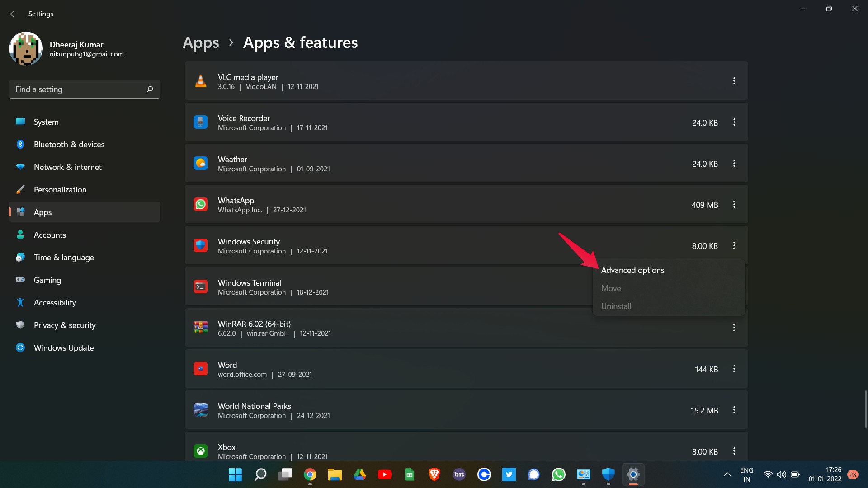Open more options for Xbox
Screen dimensions: 868x488
tap(734, 451)
